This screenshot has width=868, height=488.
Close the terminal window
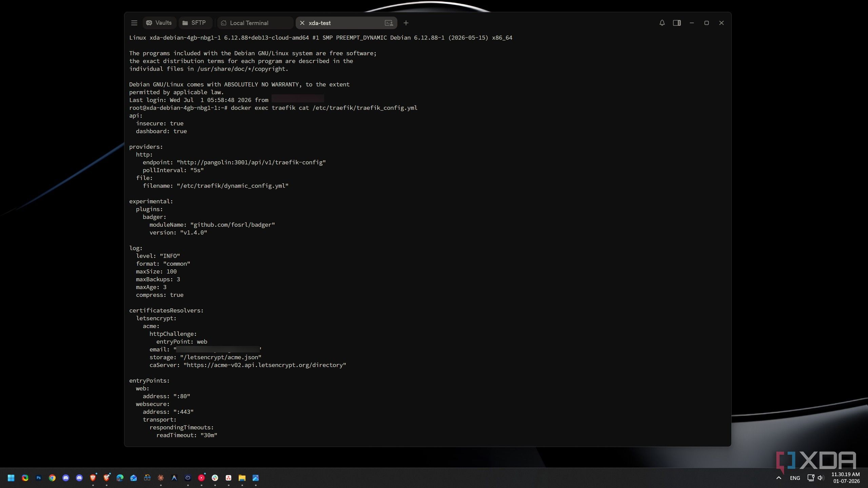pos(722,23)
